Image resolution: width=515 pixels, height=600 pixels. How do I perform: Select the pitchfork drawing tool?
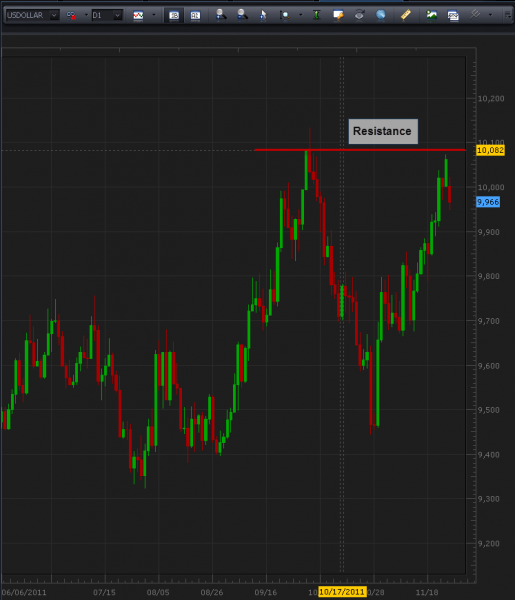475,15
